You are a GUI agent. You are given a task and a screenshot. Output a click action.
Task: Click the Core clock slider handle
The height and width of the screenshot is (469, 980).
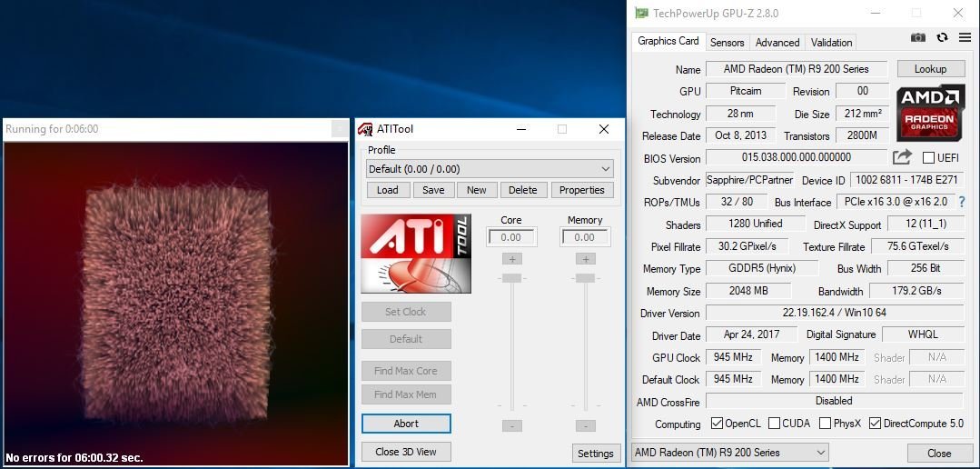click(x=512, y=277)
